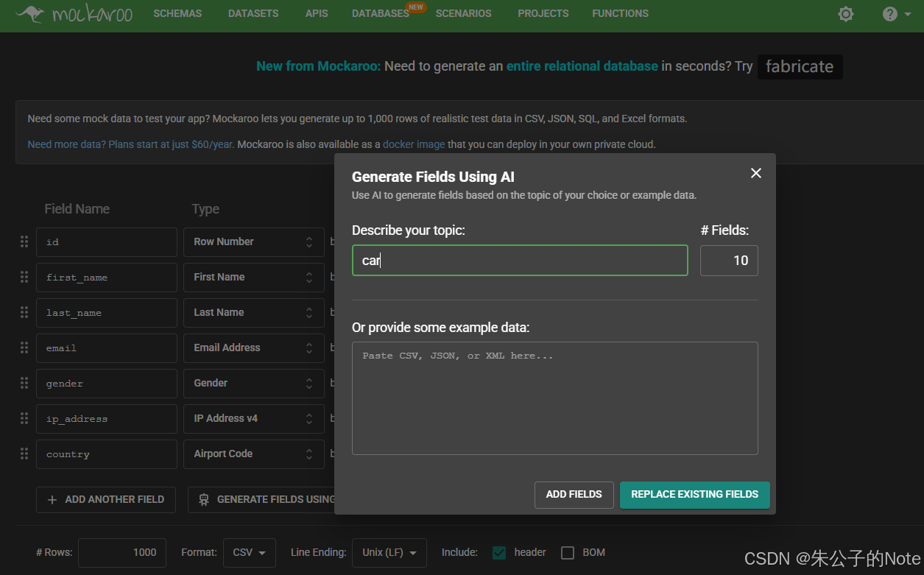Open the Databases menu item
Image resolution: width=924 pixels, height=575 pixels.
click(x=381, y=13)
